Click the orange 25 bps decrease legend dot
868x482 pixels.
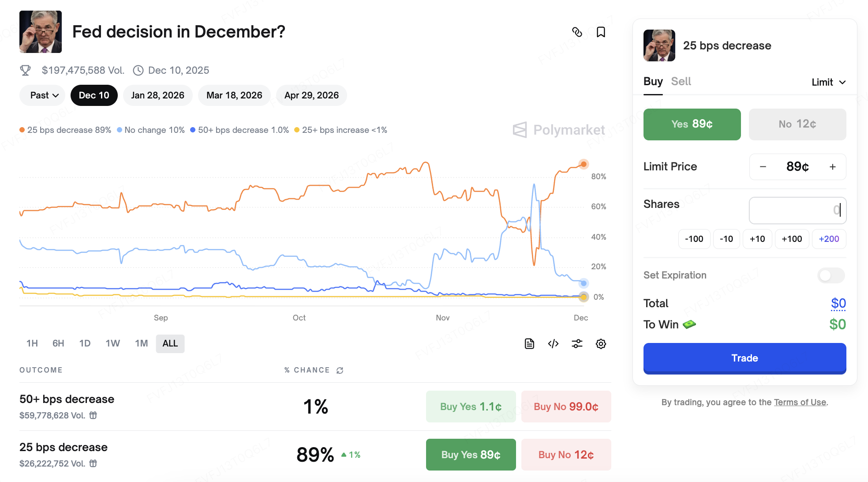pyautogui.click(x=22, y=130)
